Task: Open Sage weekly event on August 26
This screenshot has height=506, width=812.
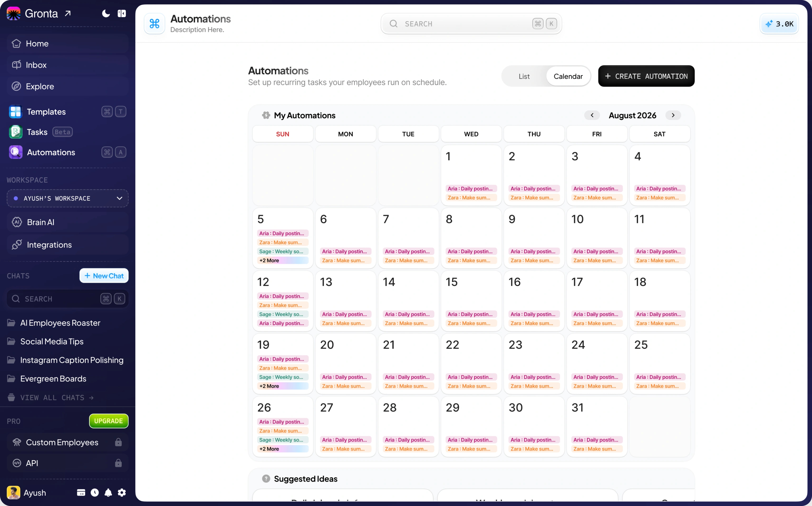Action: (283, 440)
